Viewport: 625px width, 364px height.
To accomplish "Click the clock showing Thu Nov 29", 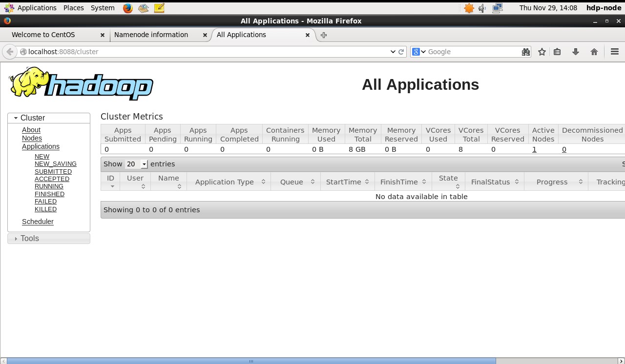I will click(548, 8).
